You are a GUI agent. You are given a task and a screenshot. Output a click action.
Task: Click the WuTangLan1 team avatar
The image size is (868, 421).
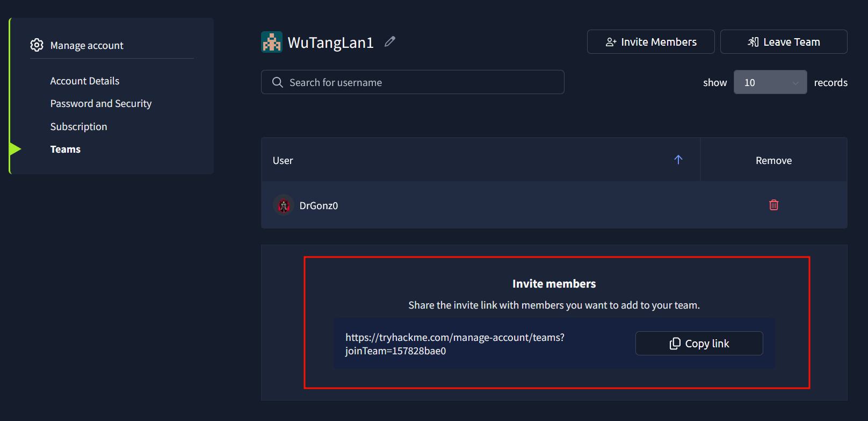272,42
